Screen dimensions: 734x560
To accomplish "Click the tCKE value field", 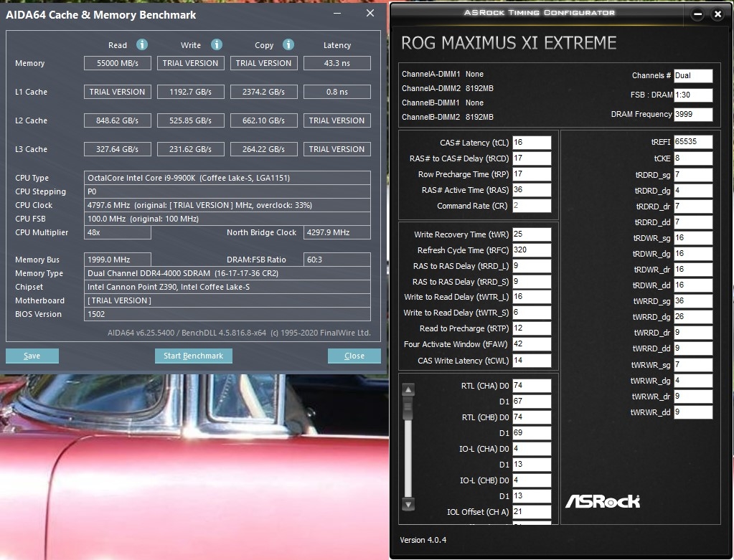I will [693, 158].
